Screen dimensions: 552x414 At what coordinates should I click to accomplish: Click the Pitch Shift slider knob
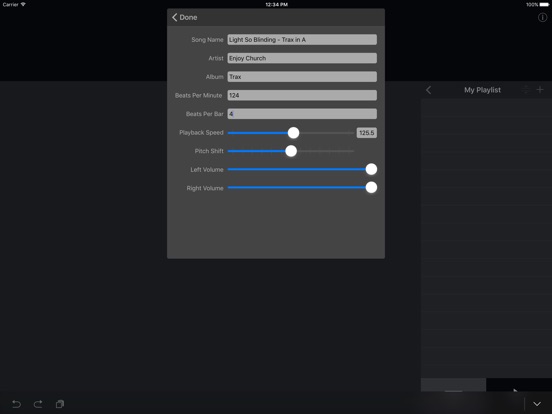click(291, 151)
